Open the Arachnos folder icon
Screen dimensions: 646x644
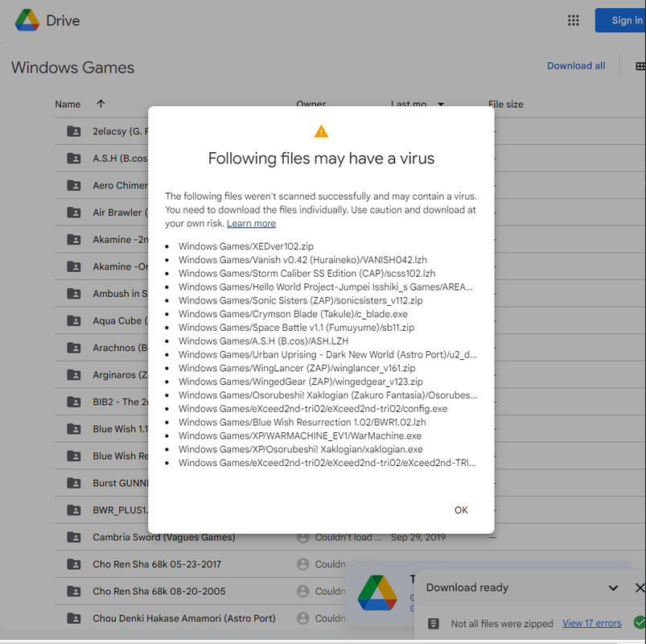pyautogui.click(x=74, y=348)
